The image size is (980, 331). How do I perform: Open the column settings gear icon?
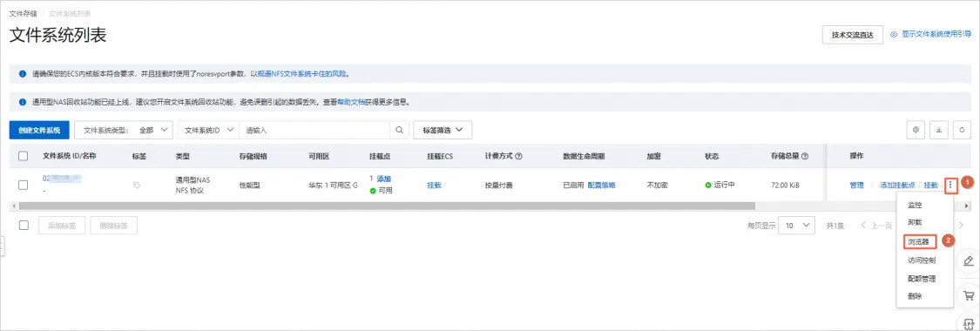pyautogui.click(x=916, y=130)
